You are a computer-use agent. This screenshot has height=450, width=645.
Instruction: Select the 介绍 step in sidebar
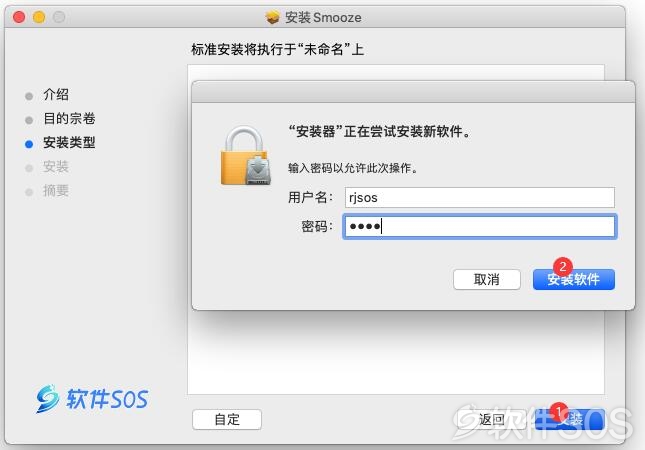coord(56,95)
